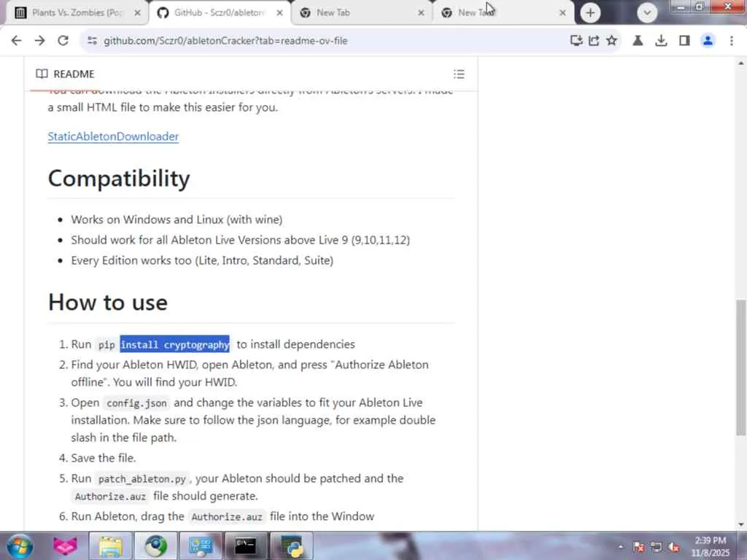747x560 pixels.
Task: Click the highlighted 'install cryptography' code
Action: pyautogui.click(x=175, y=344)
